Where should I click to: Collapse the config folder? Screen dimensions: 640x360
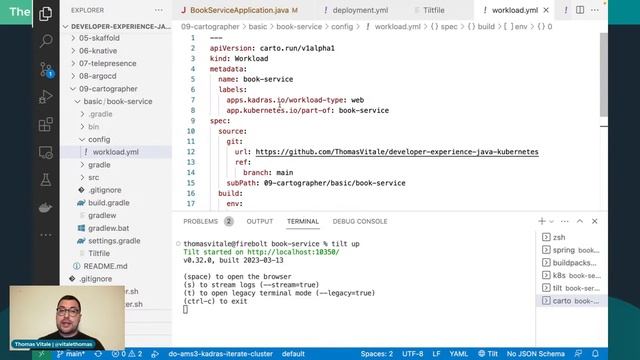pos(117,139)
